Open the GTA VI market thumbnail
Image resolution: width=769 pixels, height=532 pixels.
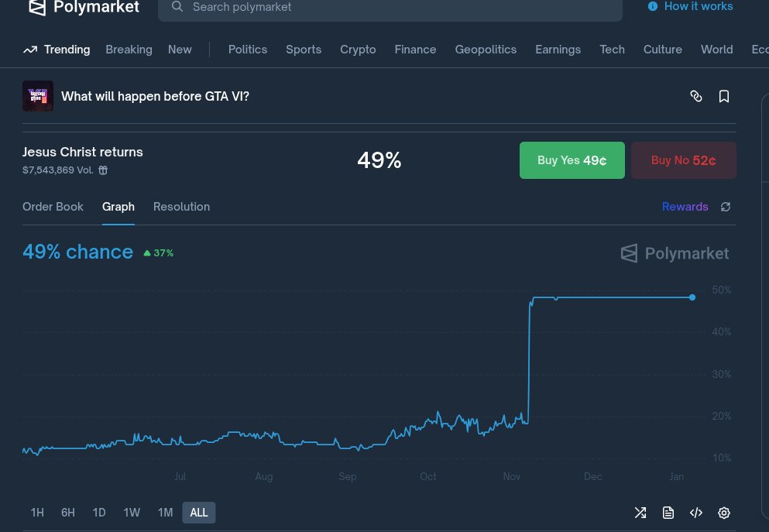(38, 96)
